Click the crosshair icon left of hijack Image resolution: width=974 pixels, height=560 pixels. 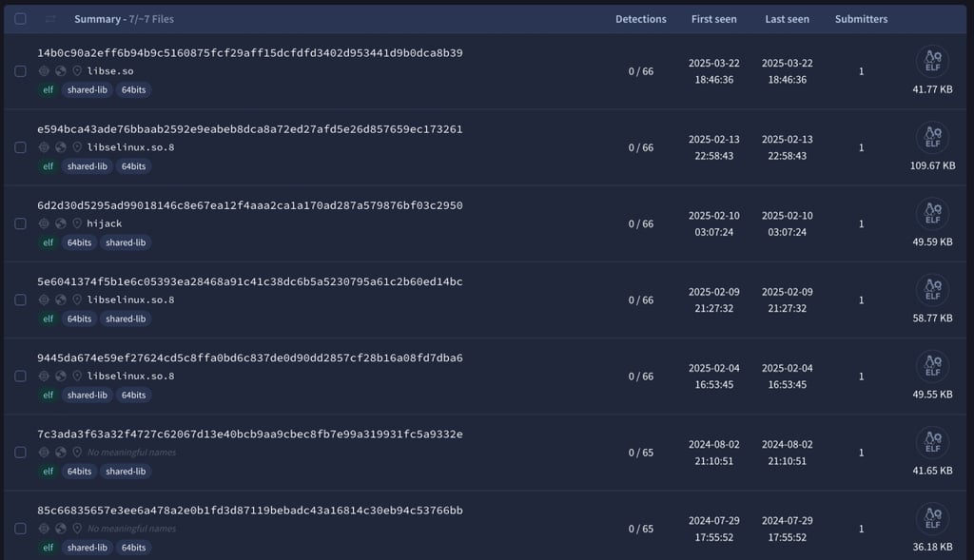coord(44,223)
